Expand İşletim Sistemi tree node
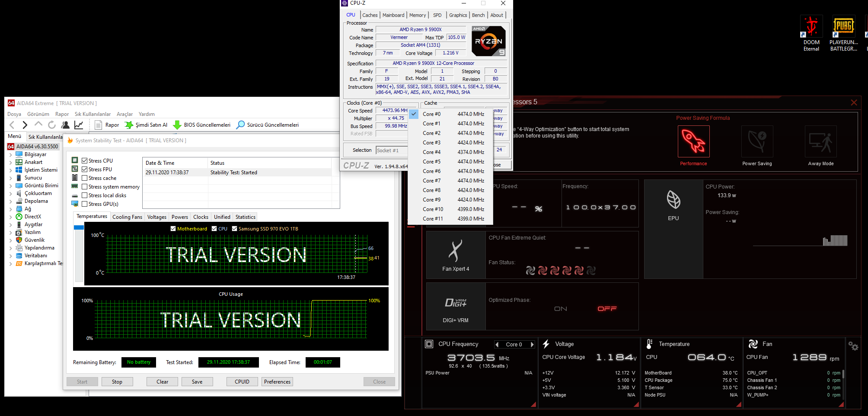 click(11, 170)
